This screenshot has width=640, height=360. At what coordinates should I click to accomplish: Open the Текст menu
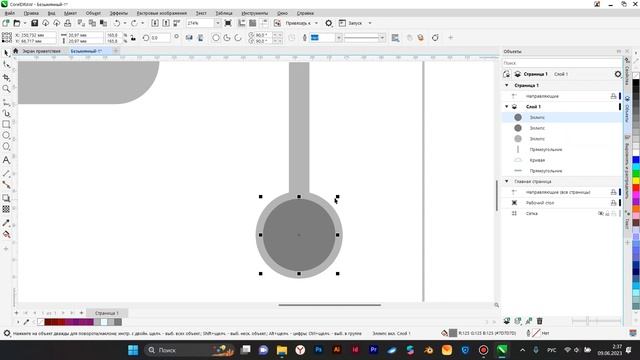201,13
